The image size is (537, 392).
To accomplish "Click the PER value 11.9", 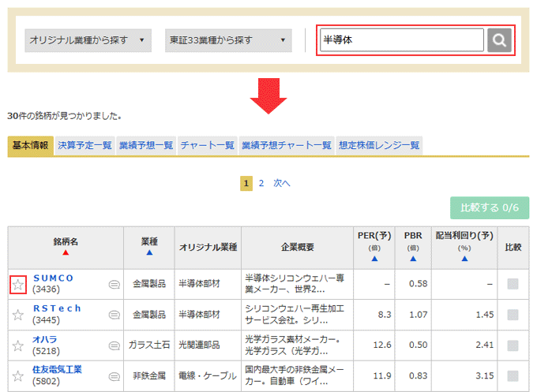I will (x=382, y=376).
